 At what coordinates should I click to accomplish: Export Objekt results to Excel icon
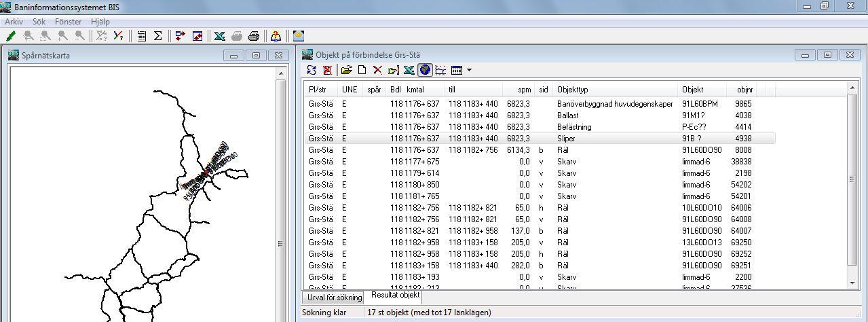[409, 69]
